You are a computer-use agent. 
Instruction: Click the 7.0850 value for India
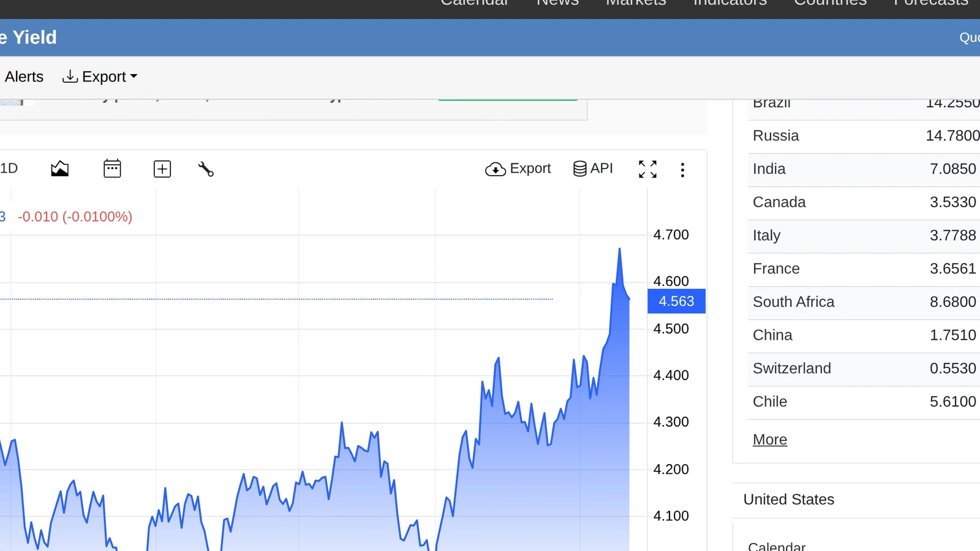pyautogui.click(x=953, y=169)
